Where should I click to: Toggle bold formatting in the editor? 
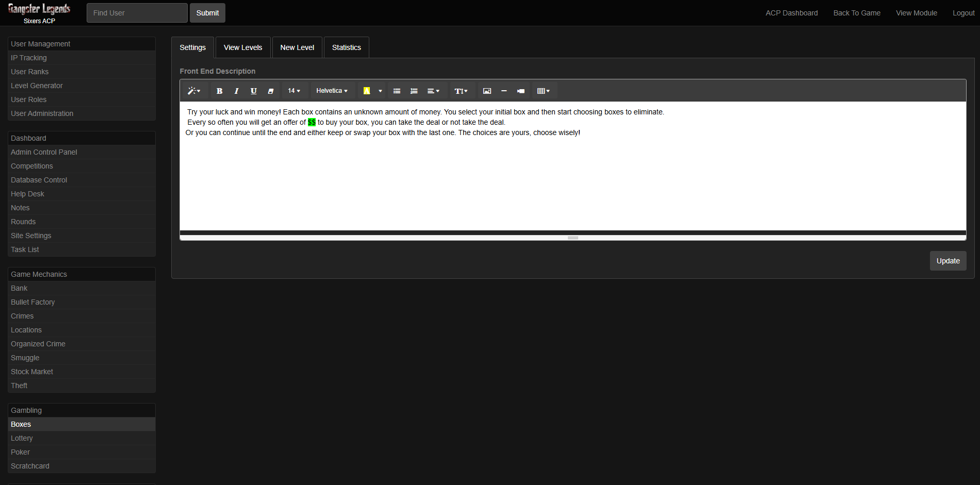tap(219, 91)
